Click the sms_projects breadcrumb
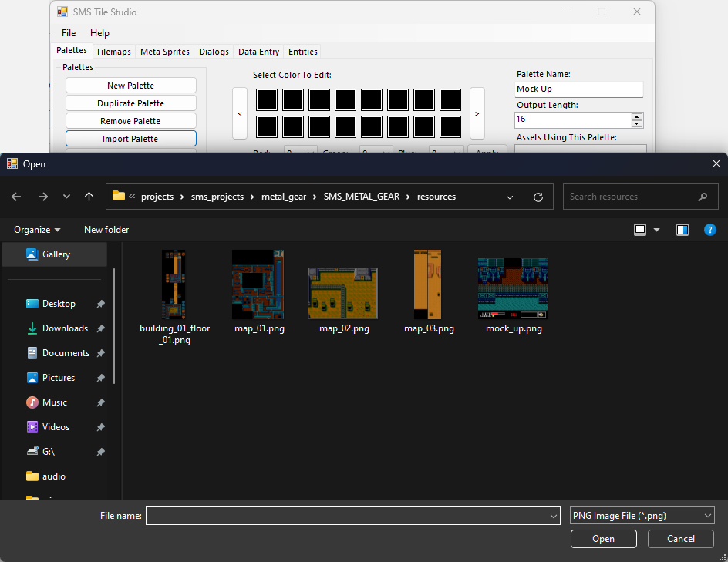The image size is (728, 562). [217, 197]
